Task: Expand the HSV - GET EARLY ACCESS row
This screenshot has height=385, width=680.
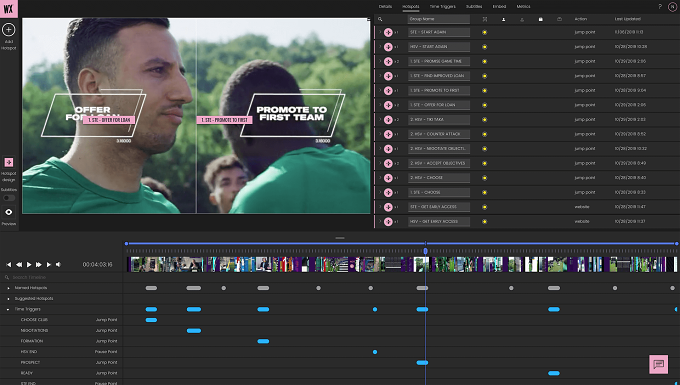Action: pos(380,222)
